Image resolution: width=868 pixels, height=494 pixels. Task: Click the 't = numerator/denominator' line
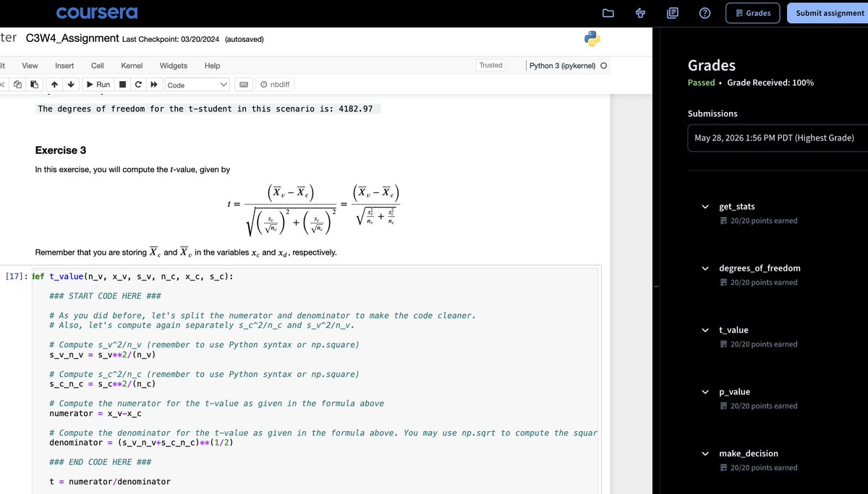pyautogui.click(x=110, y=482)
